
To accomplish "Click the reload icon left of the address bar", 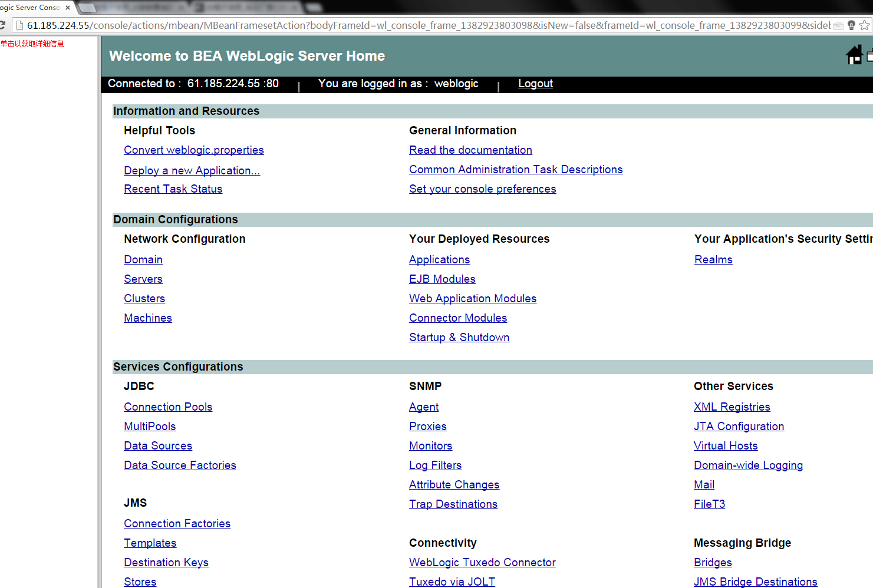I will (2, 25).
